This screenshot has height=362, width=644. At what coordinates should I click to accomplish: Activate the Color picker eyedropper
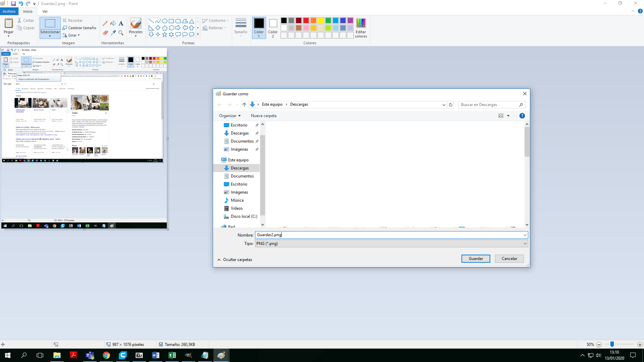tap(113, 33)
